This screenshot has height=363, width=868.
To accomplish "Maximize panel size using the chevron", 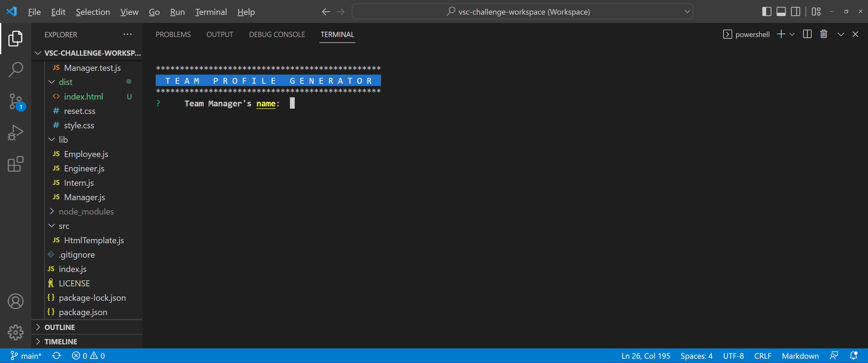I will pyautogui.click(x=841, y=34).
